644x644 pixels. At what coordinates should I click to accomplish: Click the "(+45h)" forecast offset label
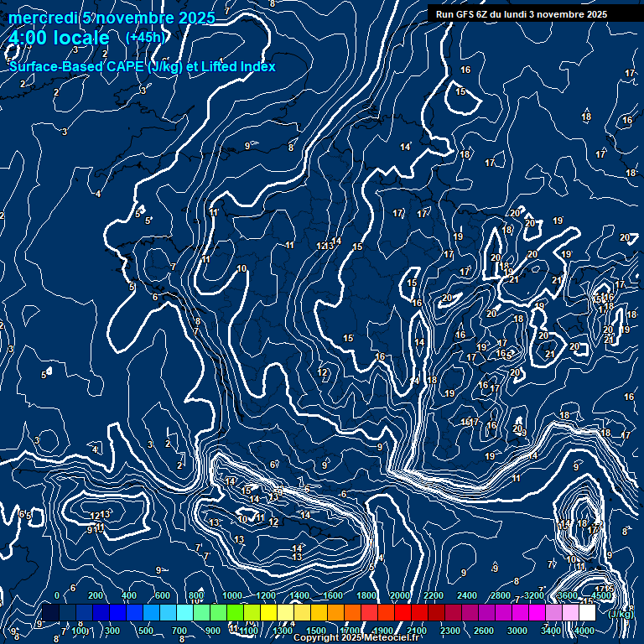click(145, 38)
